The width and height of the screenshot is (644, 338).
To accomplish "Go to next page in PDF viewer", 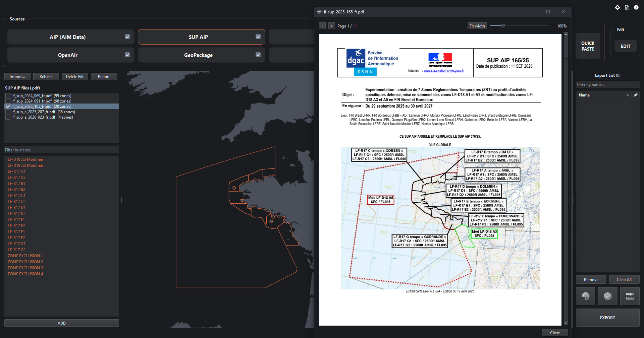I will point(331,26).
